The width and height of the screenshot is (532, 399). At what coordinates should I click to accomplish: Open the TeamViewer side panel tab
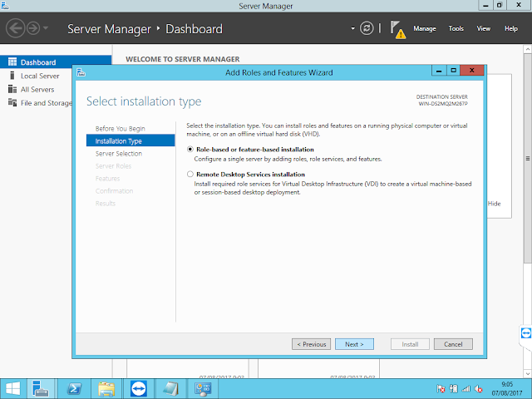(525, 333)
